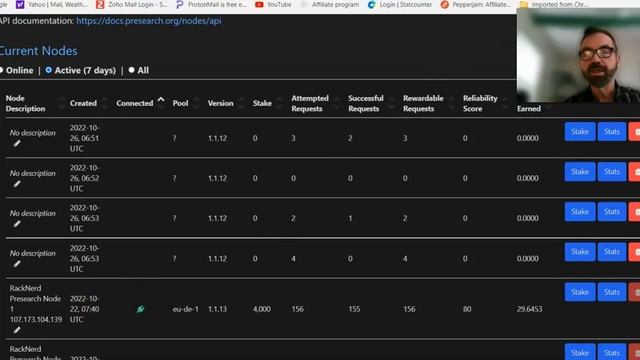640x360 pixels.
Task: Click the 1.1.13 version value
Action: (217, 309)
